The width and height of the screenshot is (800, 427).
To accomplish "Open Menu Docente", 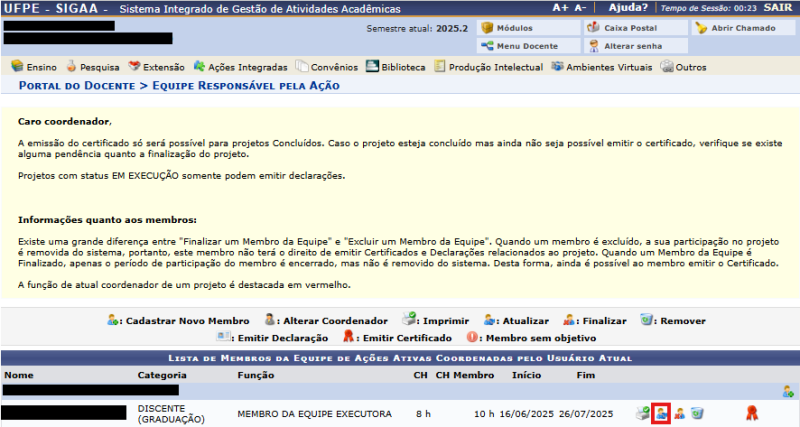I will point(529,46).
